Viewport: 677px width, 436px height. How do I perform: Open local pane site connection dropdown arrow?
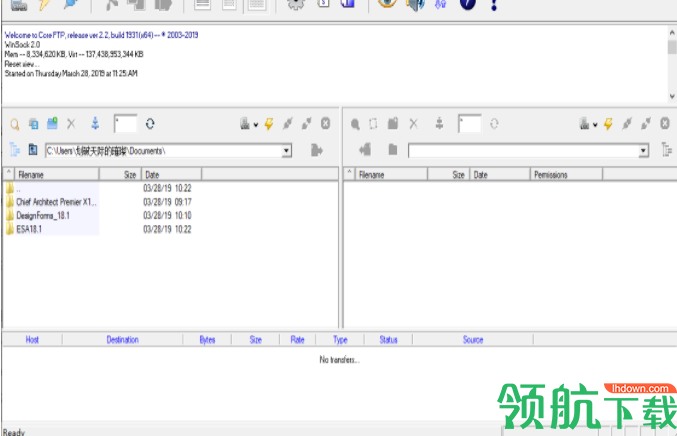pyautogui.click(x=256, y=125)
